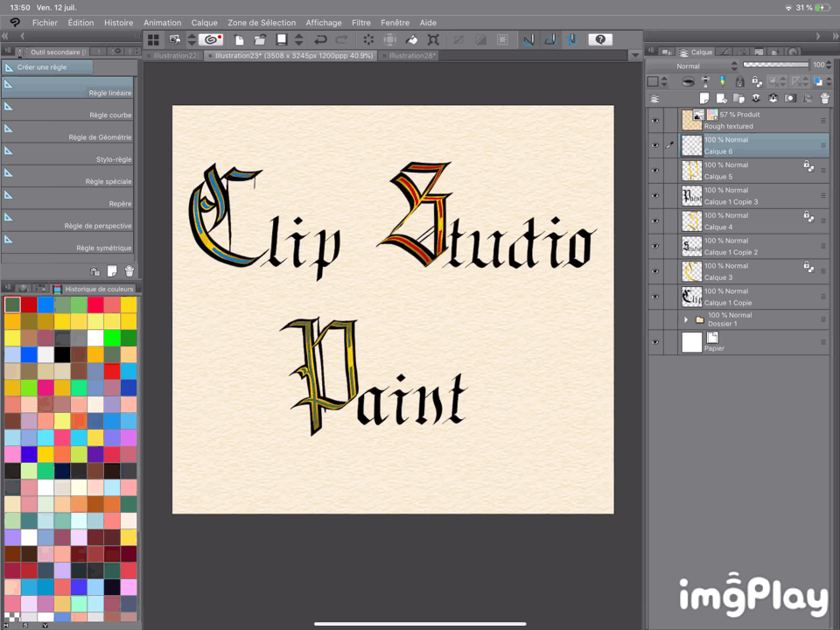This screenshot has width=840, height=630.
Task: Open the Édition menu
Action: point(80,23)
